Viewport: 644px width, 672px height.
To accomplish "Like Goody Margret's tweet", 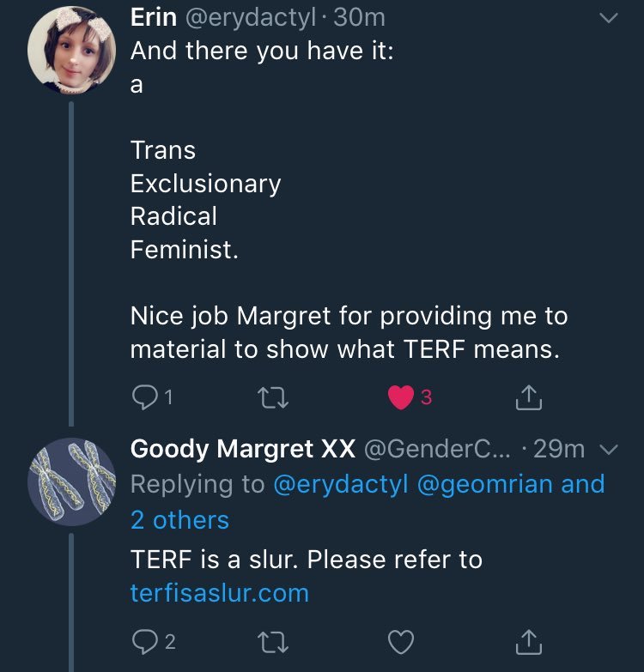I will tap(400, 640).
